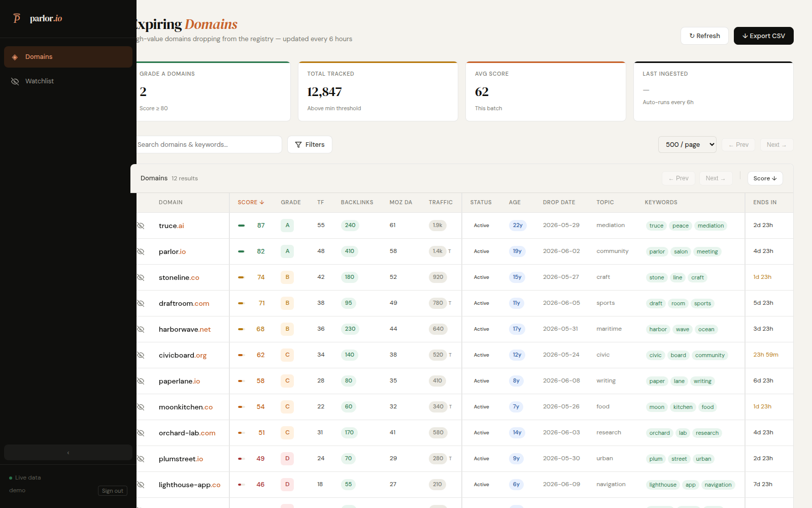Focus the Search domains & keywords field

point(209,145)
